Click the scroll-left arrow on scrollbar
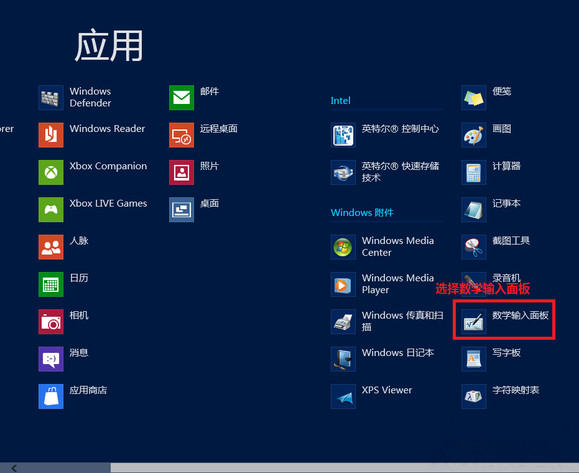This screenshot has width=579, height=473. coord(14,468)
